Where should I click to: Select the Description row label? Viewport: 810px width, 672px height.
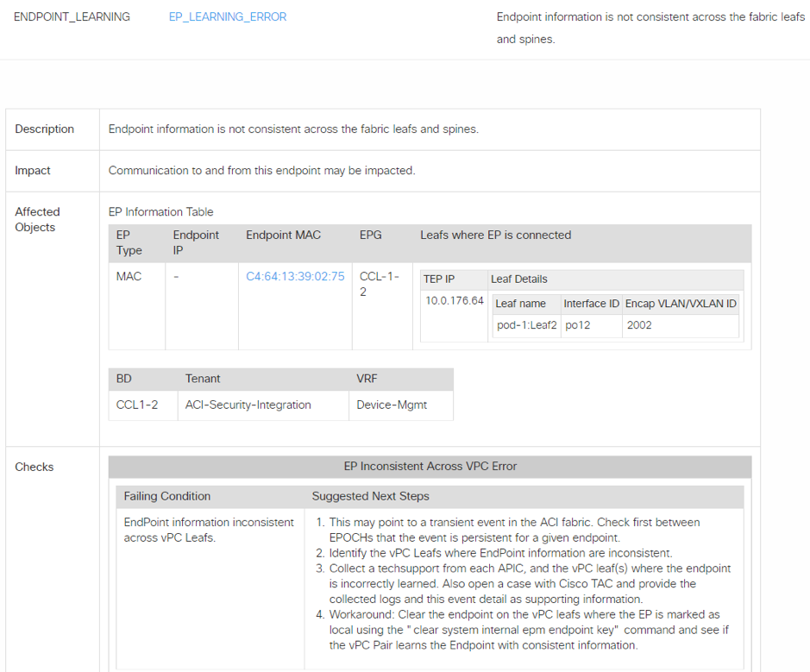45,129
